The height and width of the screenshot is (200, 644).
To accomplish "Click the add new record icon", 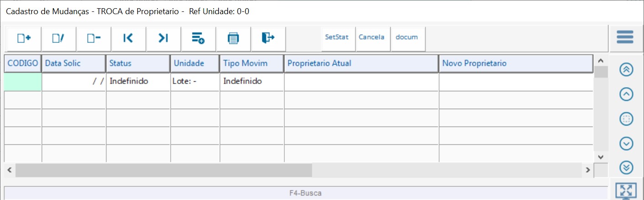I will 24,38.
